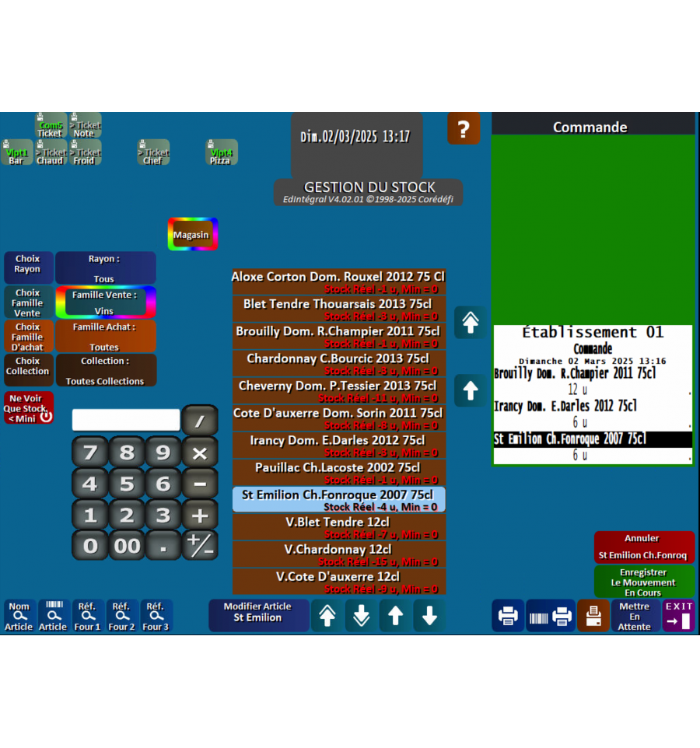Click the brown receipt printer icon

click(x=593, y=616)
